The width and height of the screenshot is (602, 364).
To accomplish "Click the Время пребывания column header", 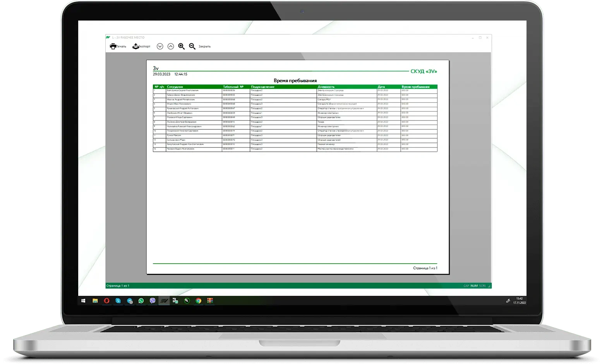I will 415,87.
